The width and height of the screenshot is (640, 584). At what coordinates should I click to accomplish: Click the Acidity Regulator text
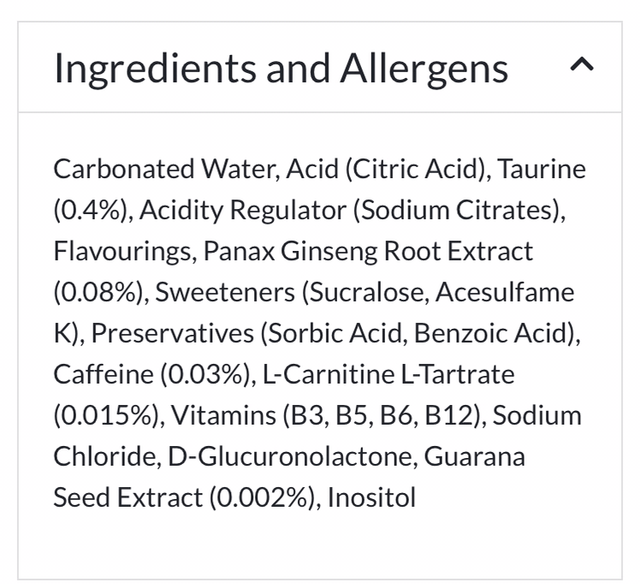[x=234, y=210]
